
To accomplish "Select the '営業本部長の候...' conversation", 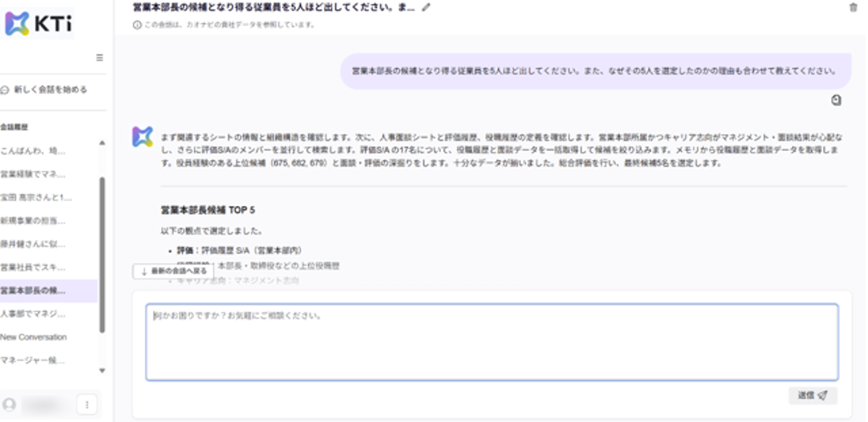I will (x=49, y=291).
